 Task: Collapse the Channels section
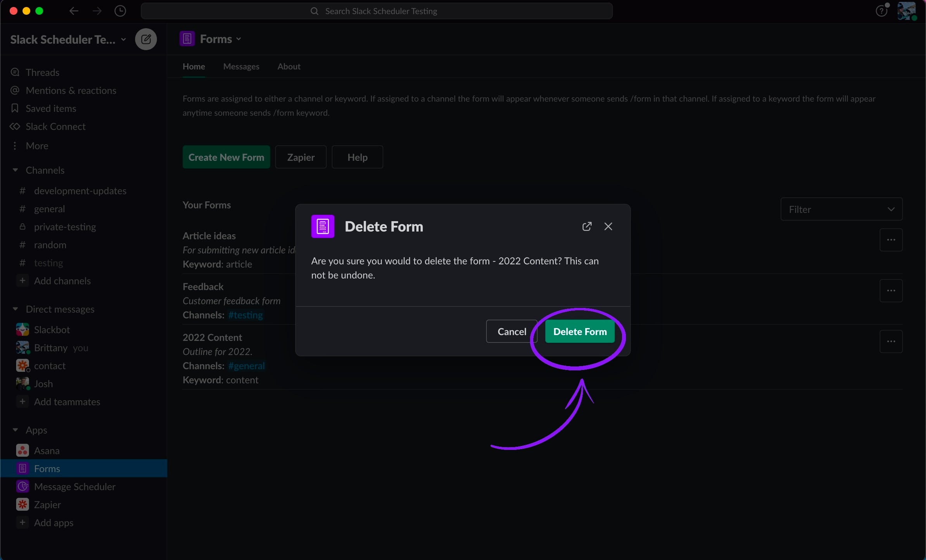point(15,170)
